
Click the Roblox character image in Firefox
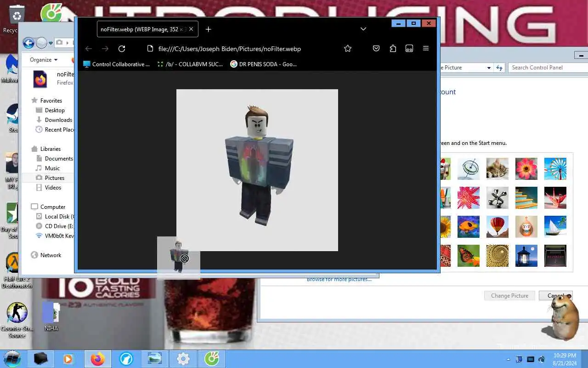257,170
